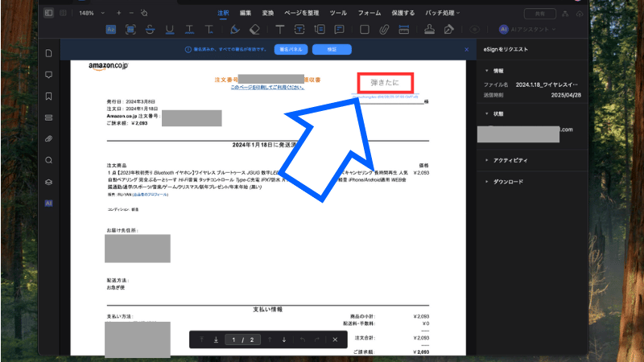This screenshot has width=644, height=362.
Task: Select the pencil drawing tool
Action: tap(234, 29)
